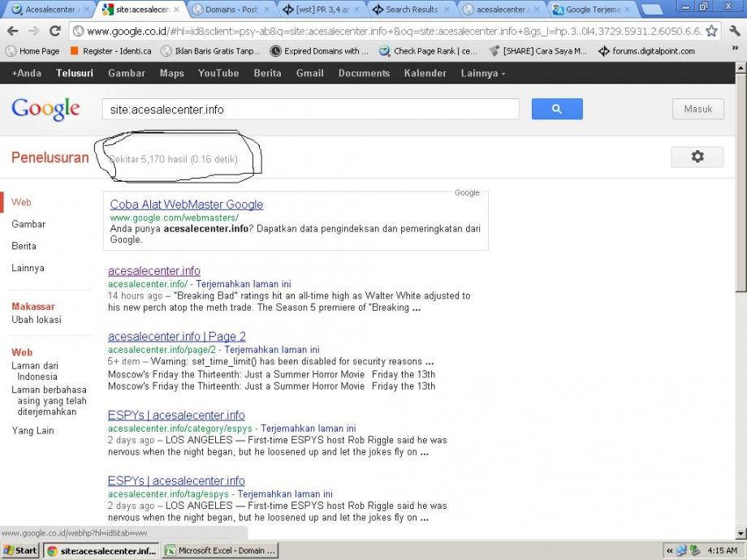Open Gmail in the Google bar

[309, 73]
